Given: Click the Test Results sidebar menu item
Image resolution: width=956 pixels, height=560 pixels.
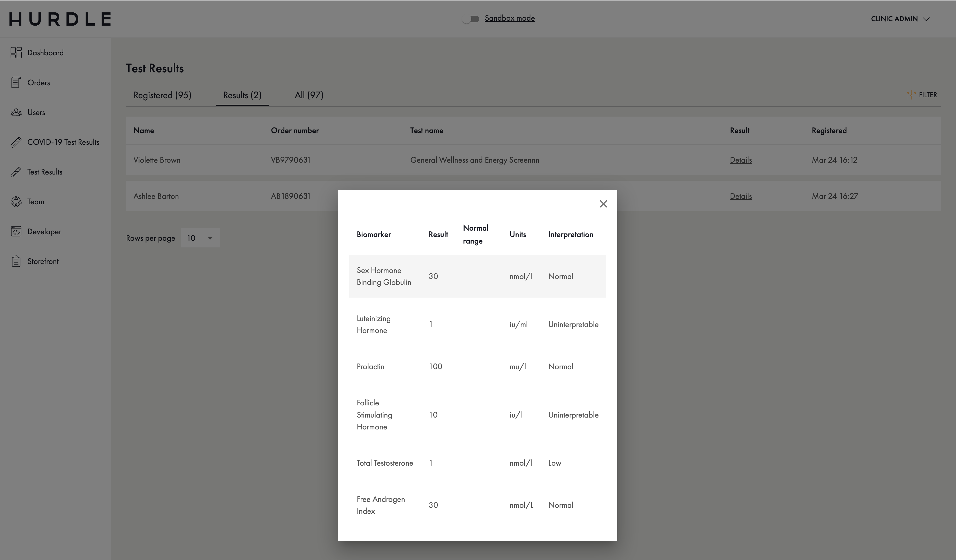Looking at the screenshot, I should [x=45, y=172].
